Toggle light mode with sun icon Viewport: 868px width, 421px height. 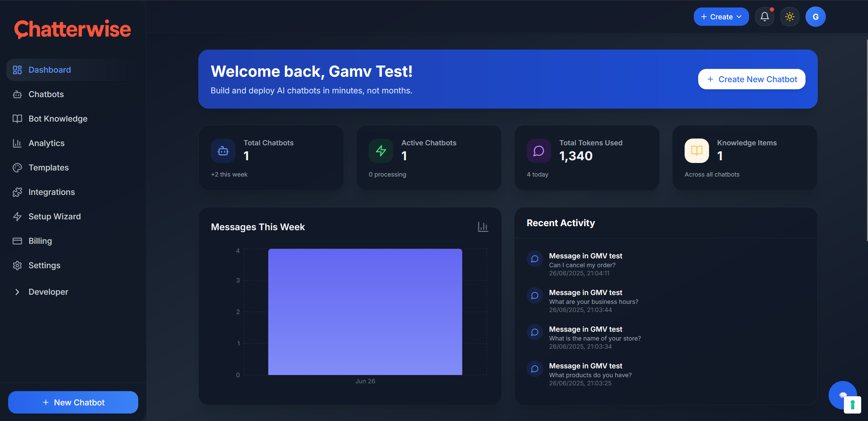click(x=790, y=17)
